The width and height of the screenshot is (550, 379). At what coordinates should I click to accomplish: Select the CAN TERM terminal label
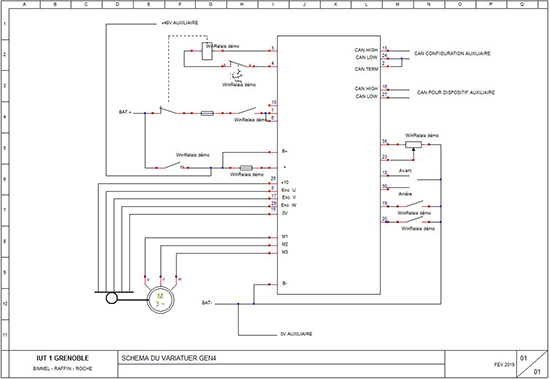(366, 69)
